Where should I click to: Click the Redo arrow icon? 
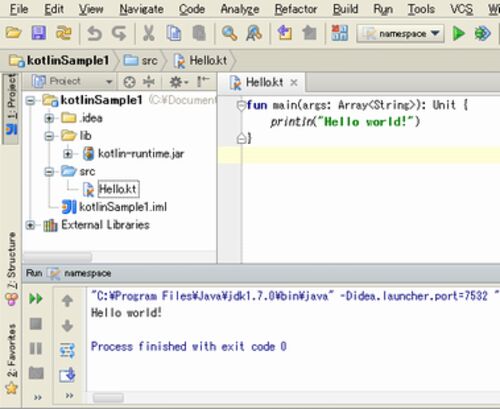(119, 34)
